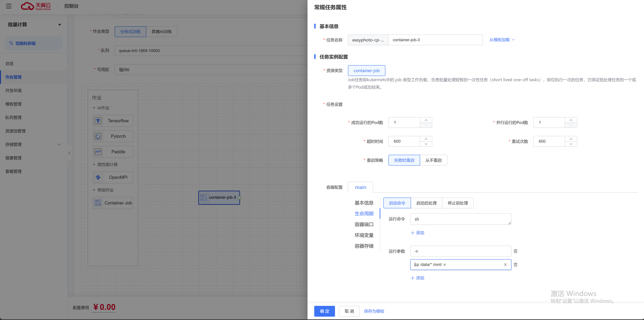644x320 pixels.
Task: Go to 作业管理 in sidebar
Action: (x=34, y=77)
